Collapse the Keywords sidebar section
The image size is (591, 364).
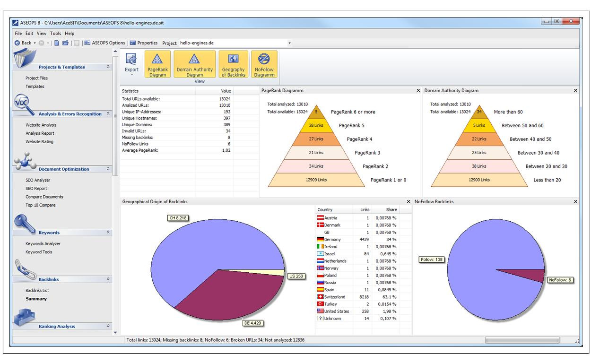pos(108,233)
